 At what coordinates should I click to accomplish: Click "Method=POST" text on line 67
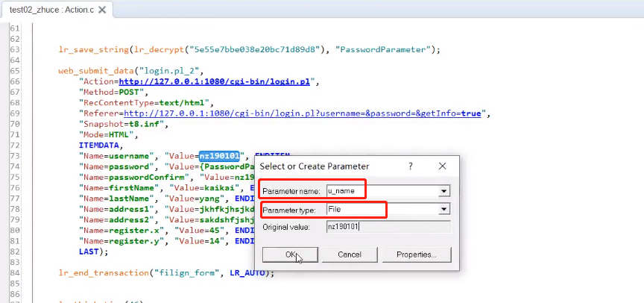pos(111,92)
